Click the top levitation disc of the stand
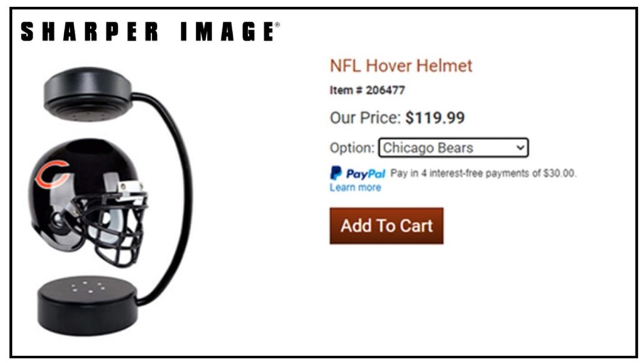The width and height of the screenshot is (644, 362). coord(88,94)
